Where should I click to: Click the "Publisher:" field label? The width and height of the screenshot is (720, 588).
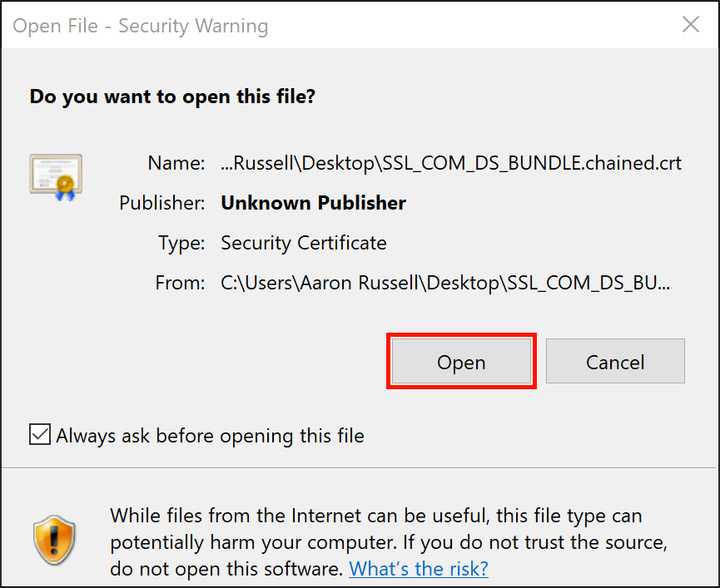(162, 203)
